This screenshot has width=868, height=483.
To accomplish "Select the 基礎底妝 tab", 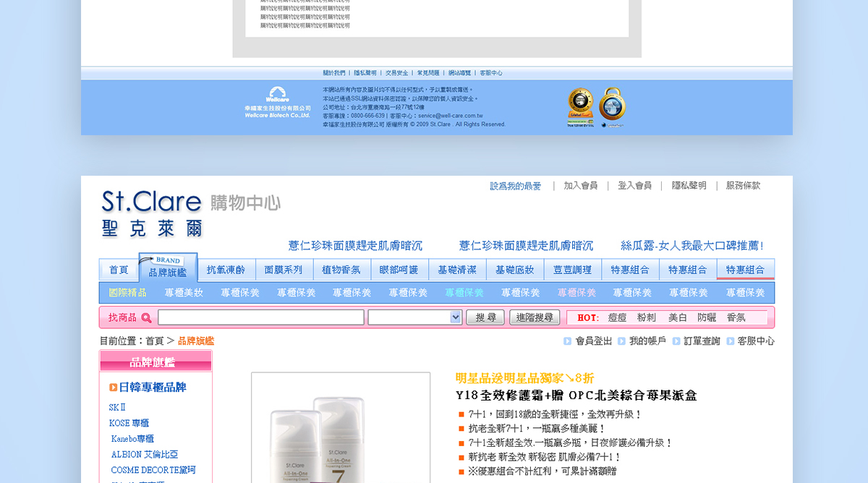I will pos(515,270).
